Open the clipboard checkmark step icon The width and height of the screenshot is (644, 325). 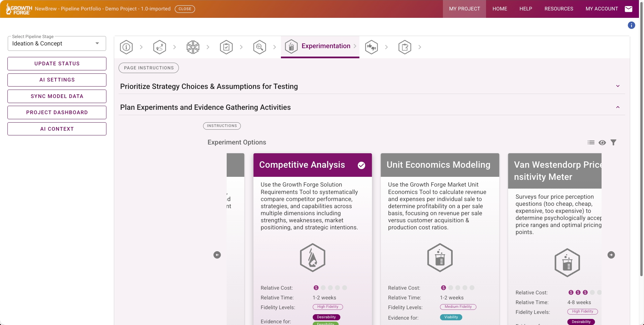point(226,47)
